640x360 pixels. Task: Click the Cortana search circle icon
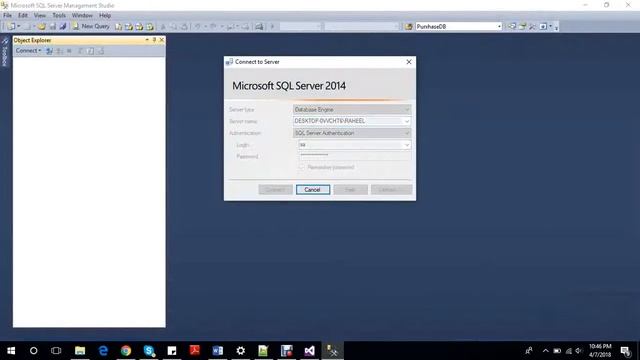pos(33,351)
